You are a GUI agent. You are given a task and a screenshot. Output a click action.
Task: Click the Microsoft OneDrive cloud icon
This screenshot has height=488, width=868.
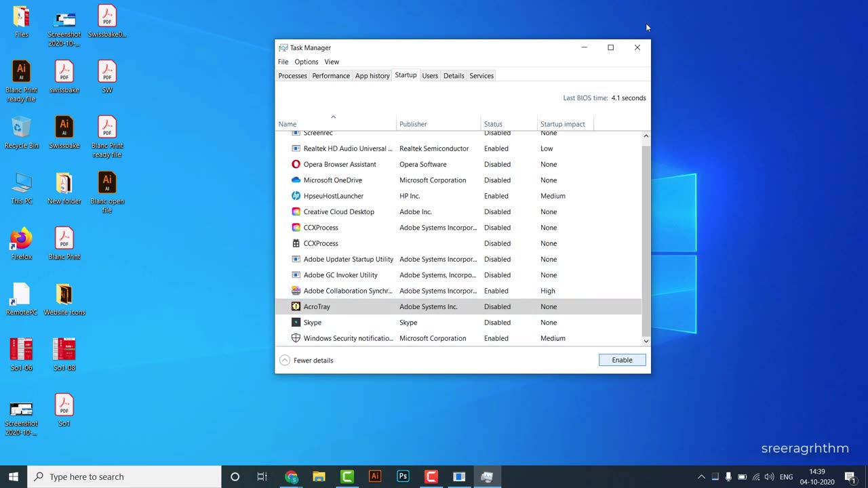point(296,180)
